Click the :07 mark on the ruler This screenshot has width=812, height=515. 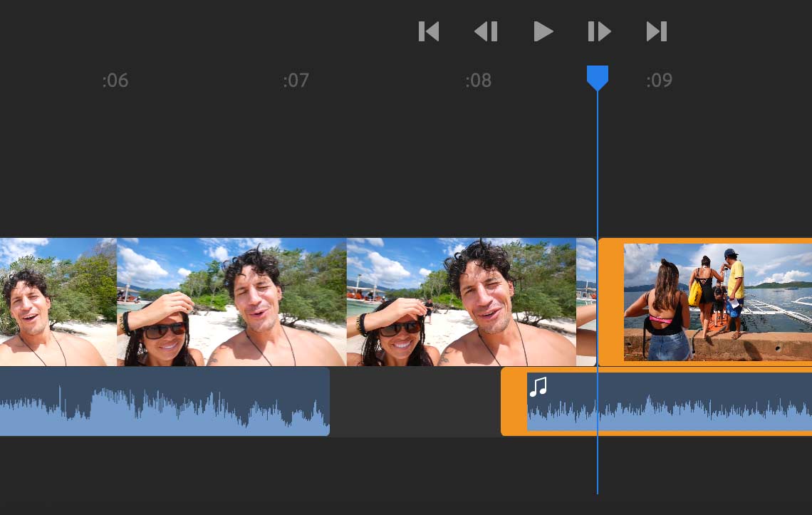click(x=296, y=80)
